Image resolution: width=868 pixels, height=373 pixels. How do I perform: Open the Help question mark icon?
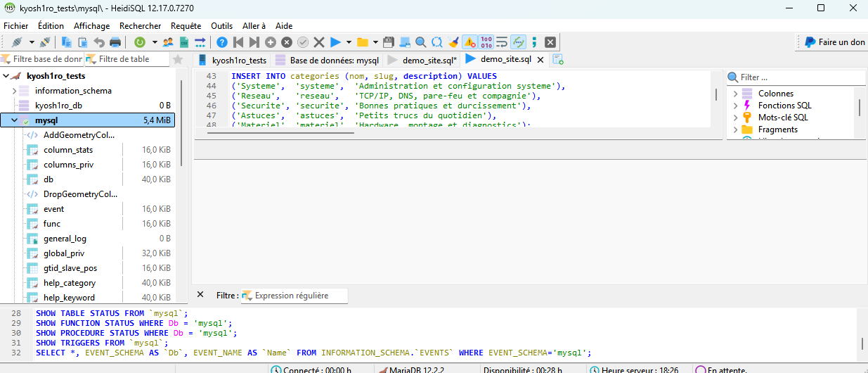[222, 42]
